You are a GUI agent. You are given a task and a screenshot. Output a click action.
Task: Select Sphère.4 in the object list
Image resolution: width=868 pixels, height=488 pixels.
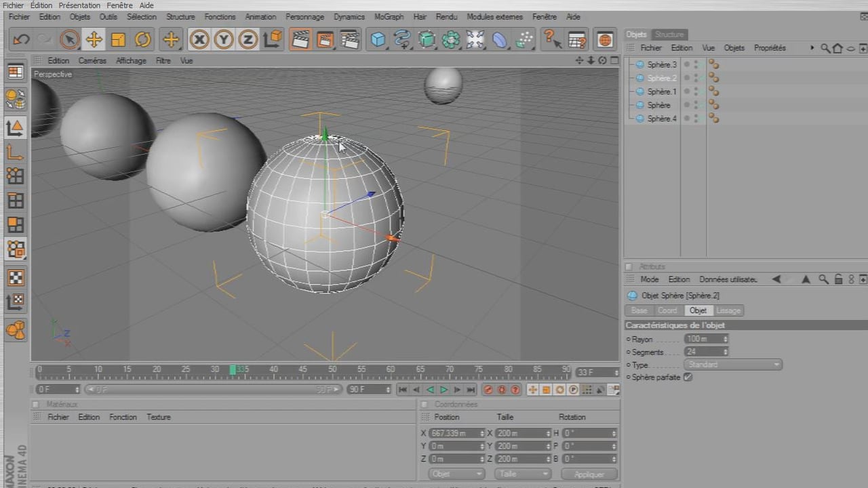(661, 119)
